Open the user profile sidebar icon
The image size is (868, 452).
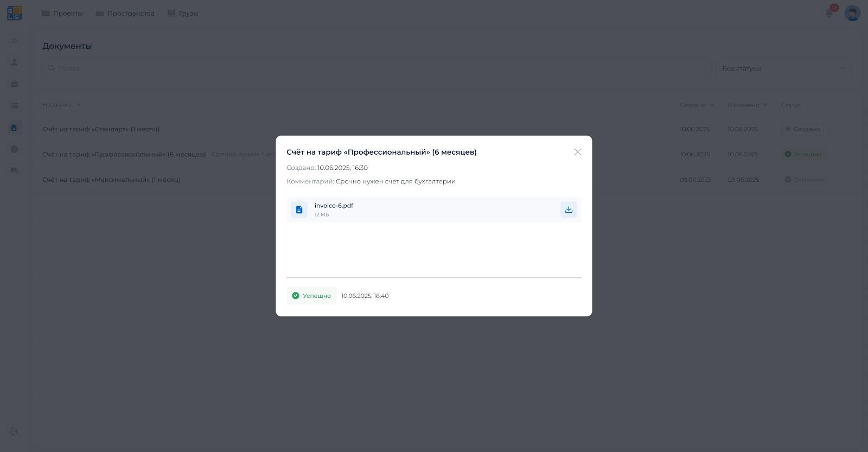[15, 62]
